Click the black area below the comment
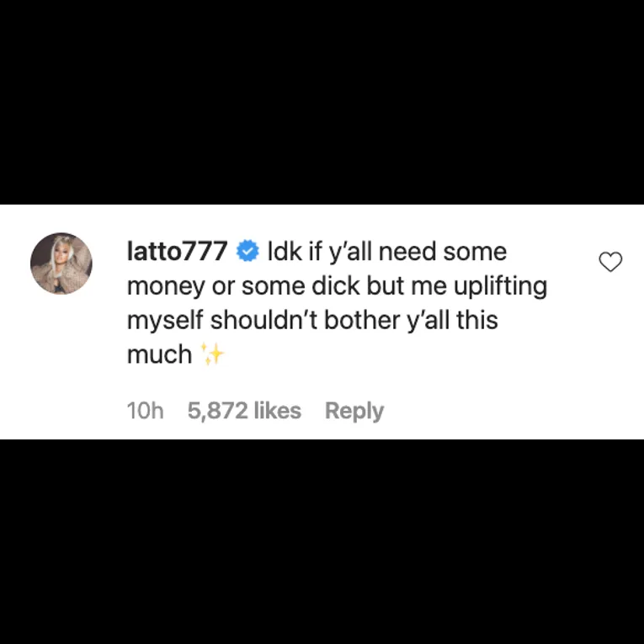This screenshot has width=644, height=644. click(322, 542)
